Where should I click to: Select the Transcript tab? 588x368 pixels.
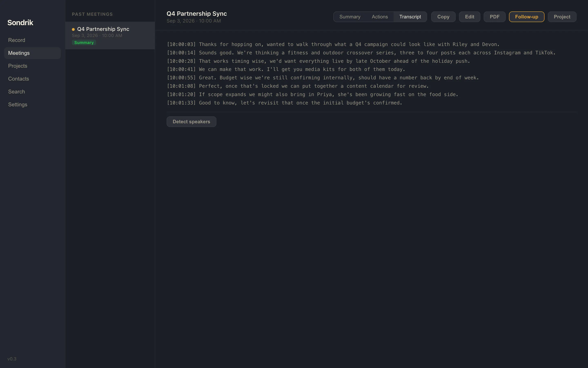tap(410, 17)
